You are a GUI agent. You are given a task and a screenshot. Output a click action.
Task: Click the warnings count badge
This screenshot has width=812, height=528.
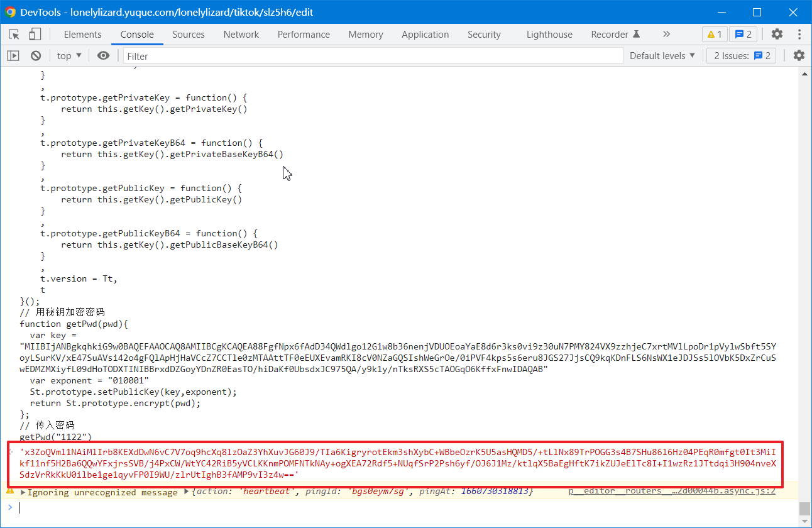click(715, 34)
